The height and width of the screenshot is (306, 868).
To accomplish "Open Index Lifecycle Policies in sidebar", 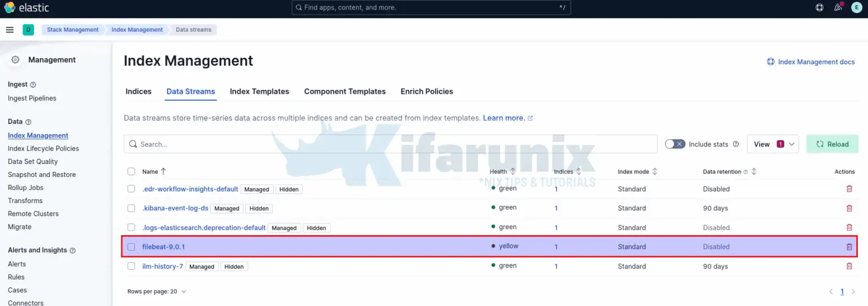I will point(44,149).
